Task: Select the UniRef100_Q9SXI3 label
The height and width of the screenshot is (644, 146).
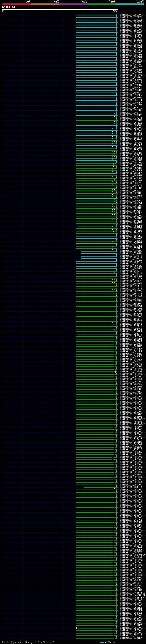Action: pos(131,198)
